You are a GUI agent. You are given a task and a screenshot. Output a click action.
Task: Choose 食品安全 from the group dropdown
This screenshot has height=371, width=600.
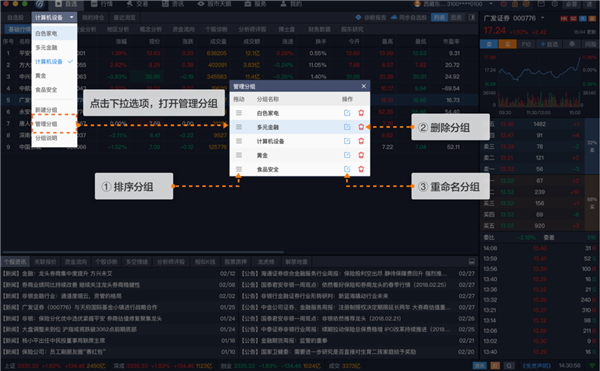pos(54,89)
